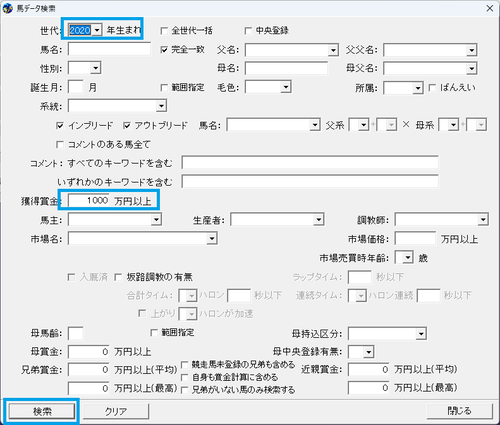Tick the 範囲指定 checkbox beside 誕生月

(x=164, y=88)
